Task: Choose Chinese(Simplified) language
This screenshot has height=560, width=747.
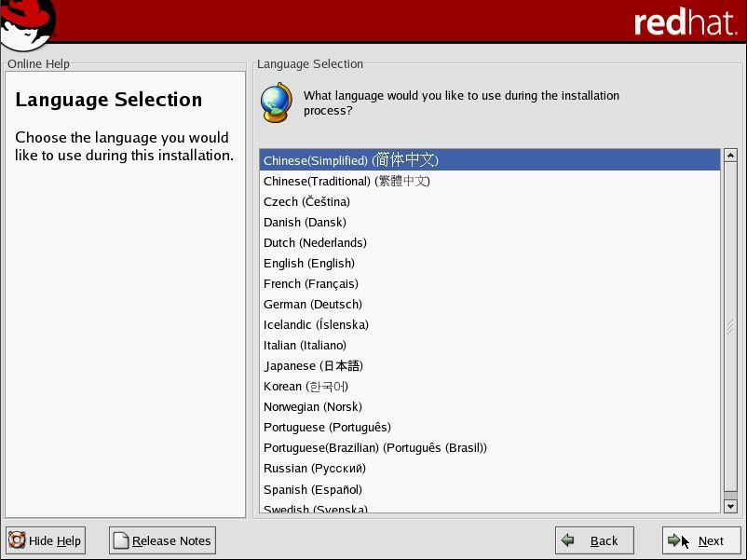Action: tap(350, 160)
